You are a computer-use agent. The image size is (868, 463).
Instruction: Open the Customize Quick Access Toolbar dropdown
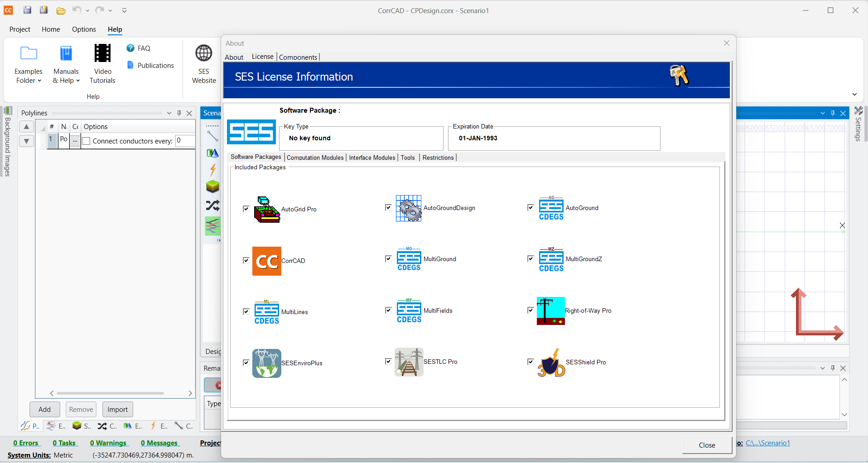click(124, 10)
